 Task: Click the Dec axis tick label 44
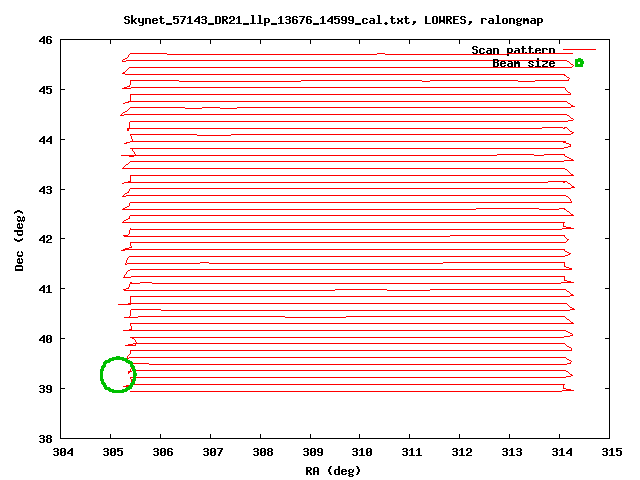pos(46,140)
